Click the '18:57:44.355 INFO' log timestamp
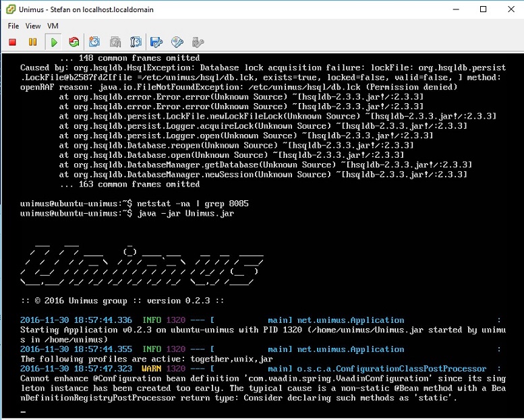Screen dimensions: 524x420 (76, 349)
